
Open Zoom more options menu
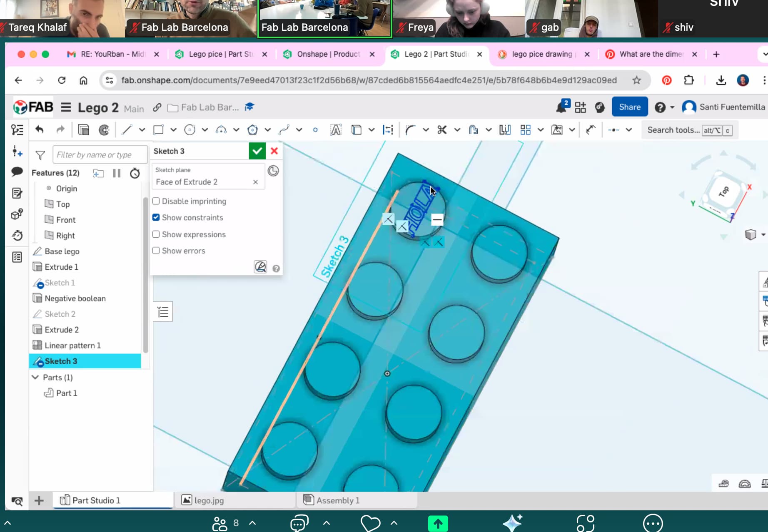[653, 523]
